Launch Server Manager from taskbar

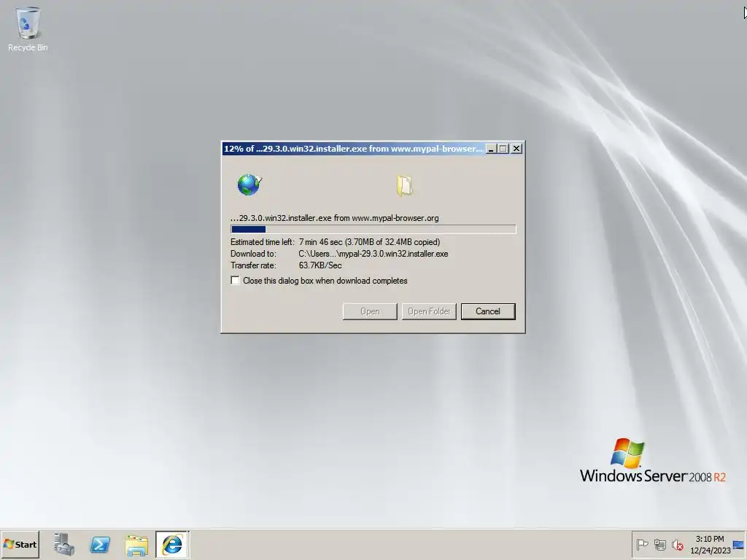[64, 544]
